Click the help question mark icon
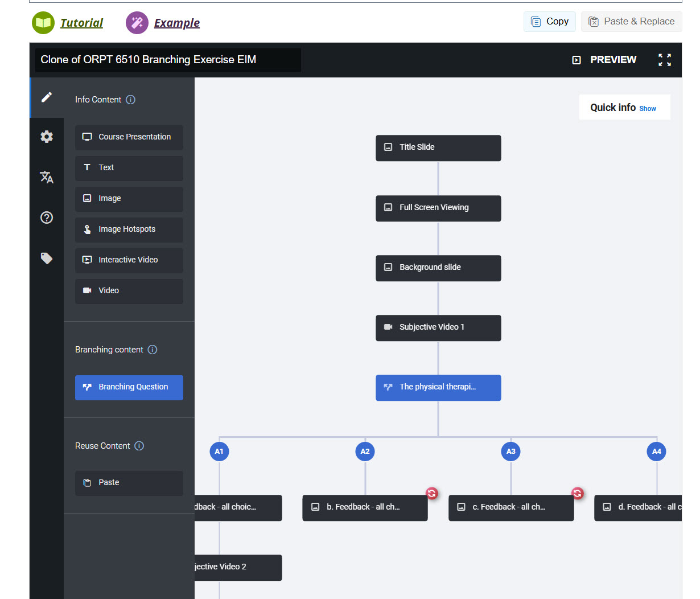The width and height of the screenshot is (700, 599). [x=47, y=218]
